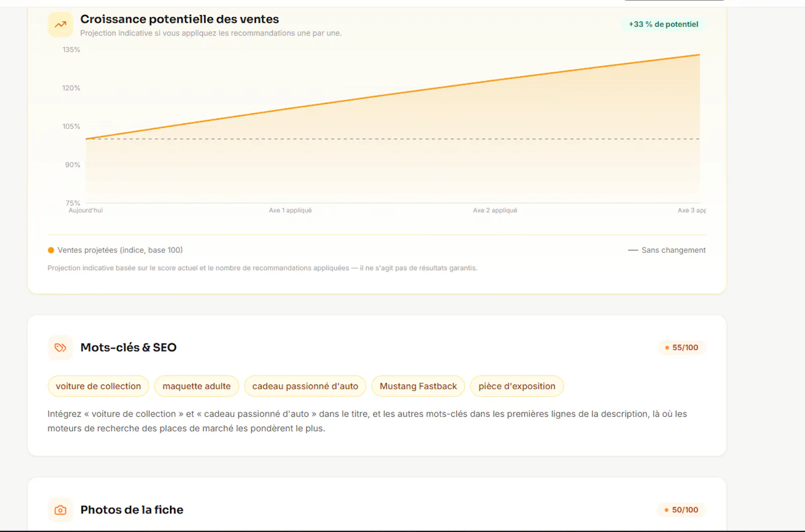Click the dash icon beside Sans changement

pos(633,250)
